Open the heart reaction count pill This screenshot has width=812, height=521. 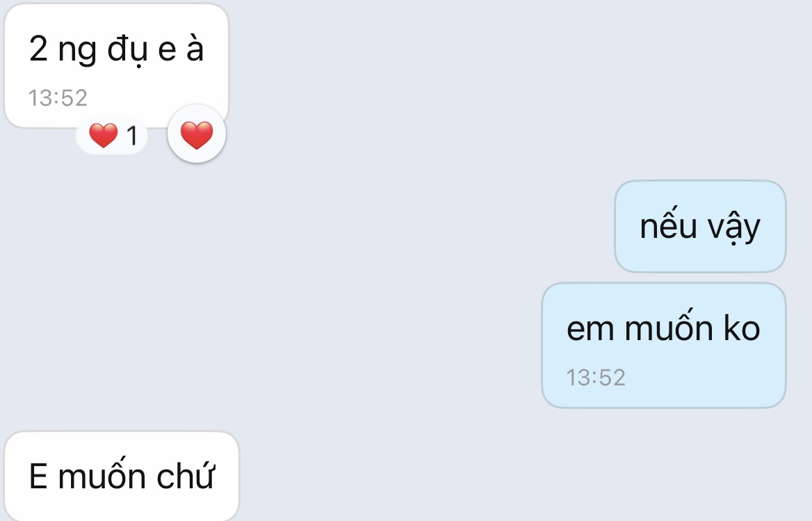tap(112, 136)
